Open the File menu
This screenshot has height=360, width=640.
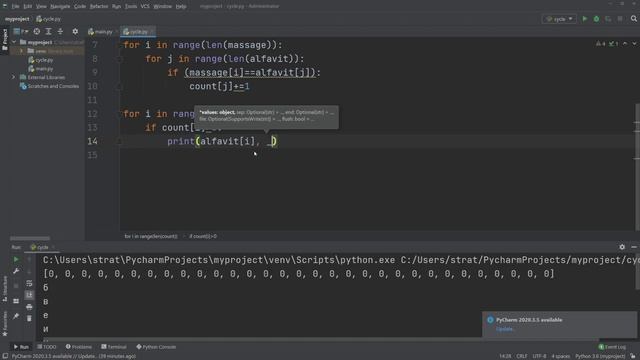(15, 6)
